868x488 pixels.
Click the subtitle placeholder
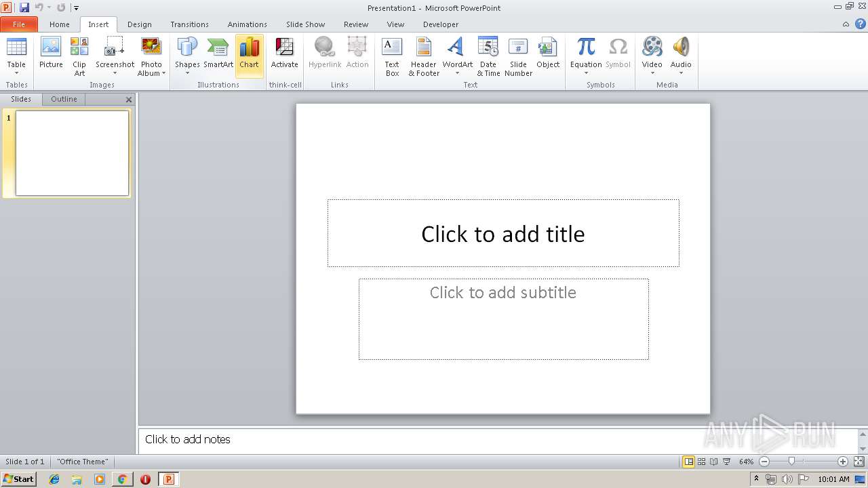[x=503, y=319]
